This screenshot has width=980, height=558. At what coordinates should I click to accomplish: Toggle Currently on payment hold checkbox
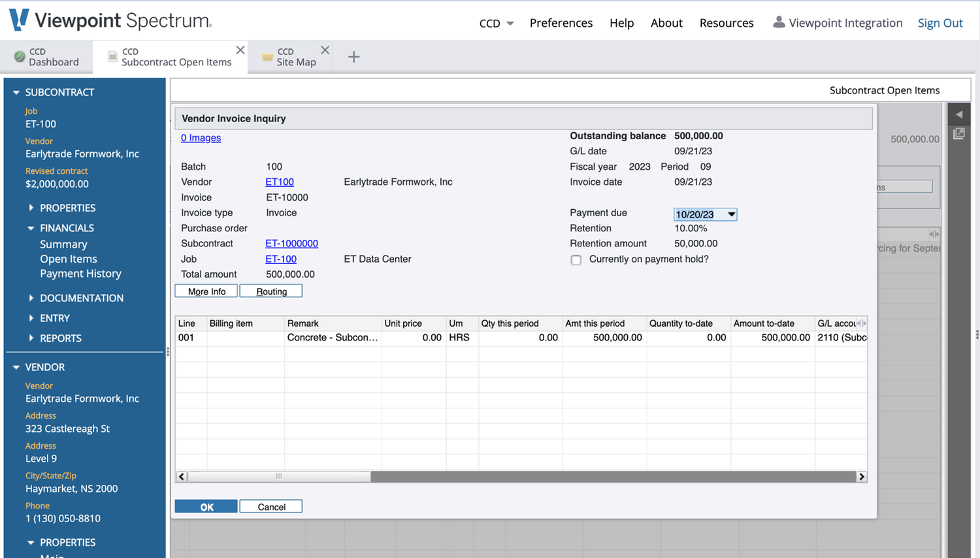pos(576,260)
